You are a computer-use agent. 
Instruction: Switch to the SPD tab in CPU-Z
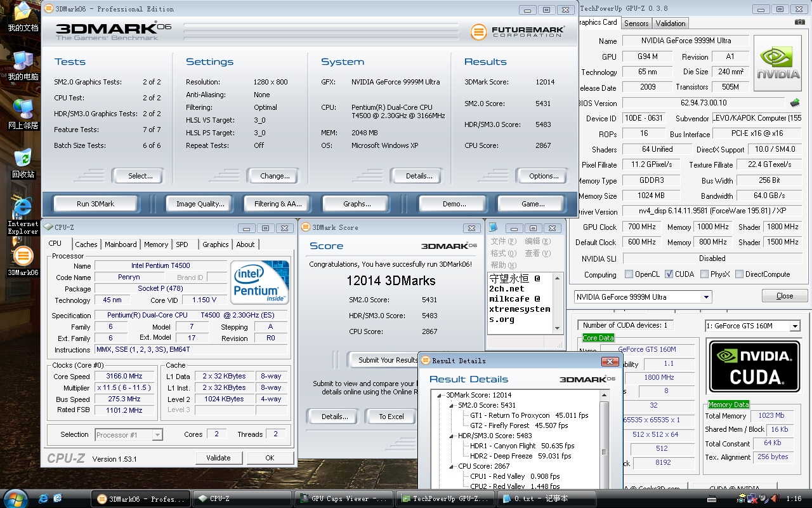pos(182,244)
